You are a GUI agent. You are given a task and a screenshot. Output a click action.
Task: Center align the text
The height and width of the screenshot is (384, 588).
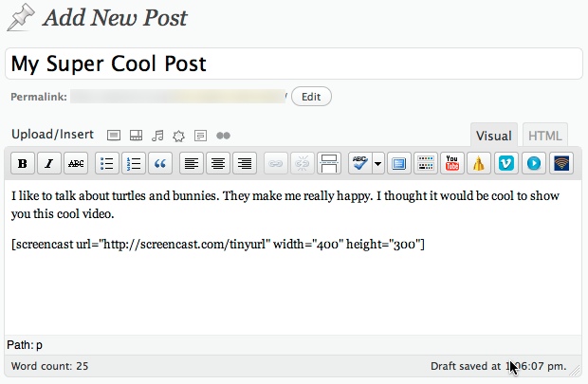pyautogui.click(x=219, y=163)
